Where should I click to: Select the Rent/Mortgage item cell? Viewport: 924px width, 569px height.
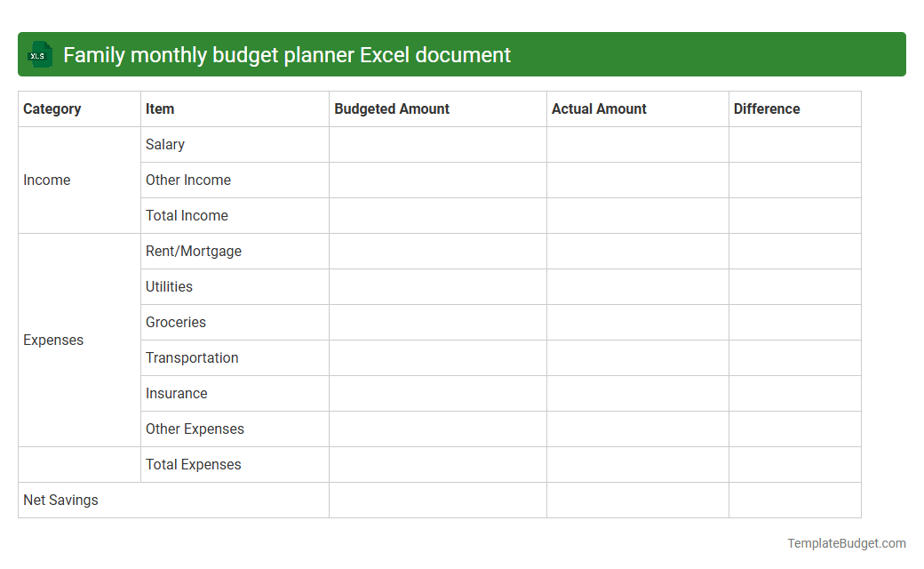(x=194, y=251)
